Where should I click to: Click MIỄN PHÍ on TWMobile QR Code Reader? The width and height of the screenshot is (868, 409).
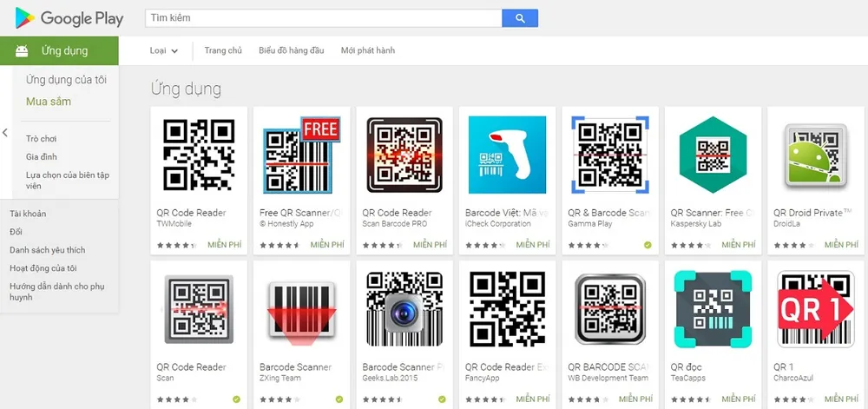(224, 245)
